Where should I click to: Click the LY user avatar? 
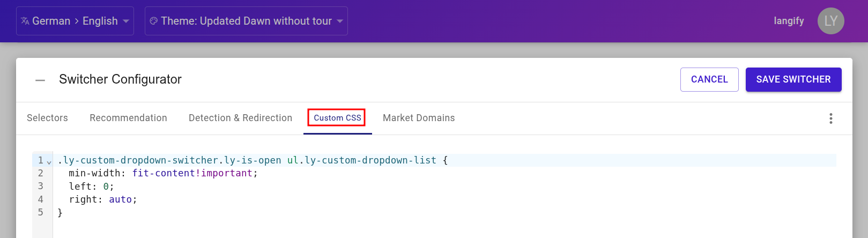point(830,21)
